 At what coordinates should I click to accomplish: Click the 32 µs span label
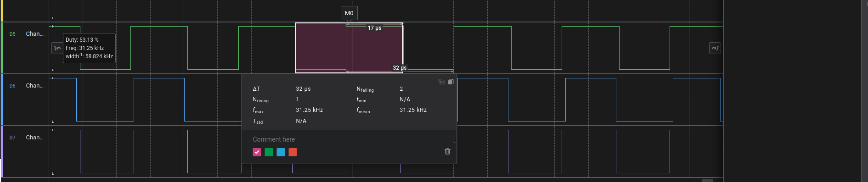pyautogui.click(x=400, y=68)
